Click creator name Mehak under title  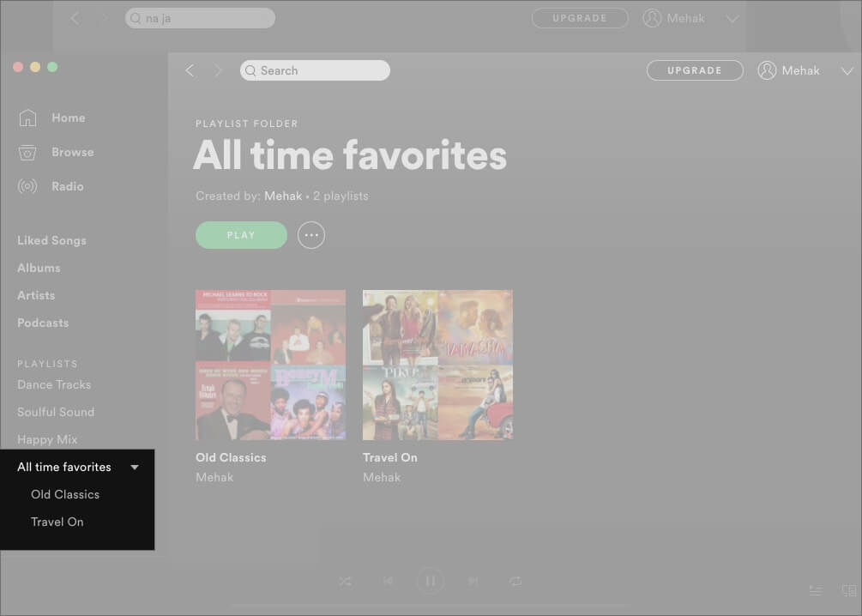pyautogui.click(x=283, y=196)
